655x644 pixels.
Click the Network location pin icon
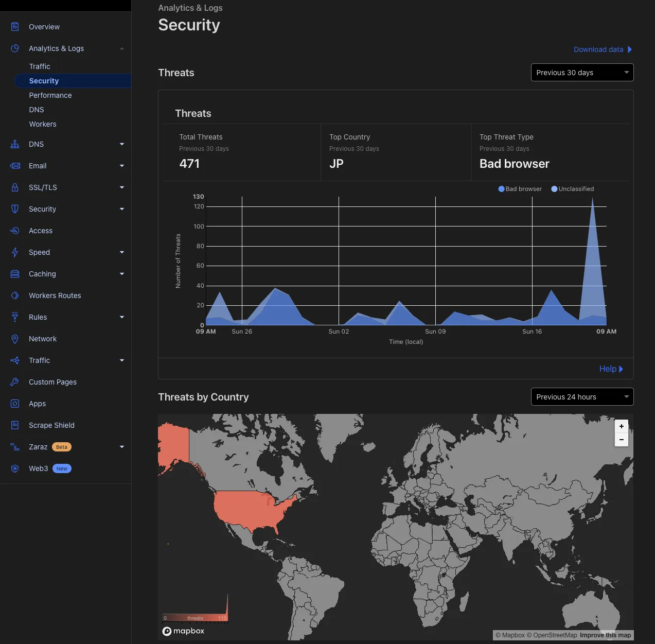pos(15,339)
